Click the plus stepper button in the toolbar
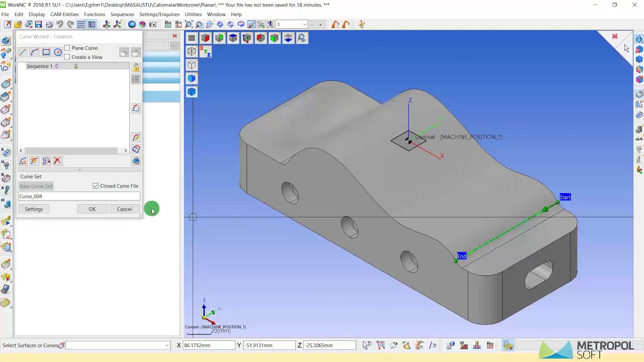The image size is (644, 362). (x=320, y=24)
